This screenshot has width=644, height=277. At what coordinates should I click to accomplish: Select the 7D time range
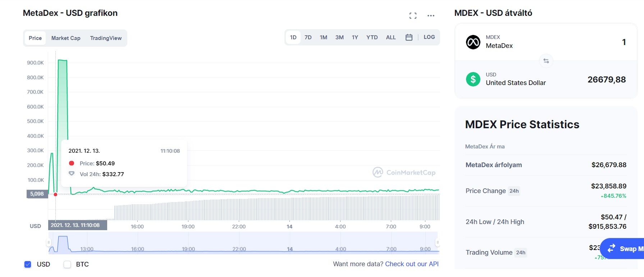click(x=308, y=37)
